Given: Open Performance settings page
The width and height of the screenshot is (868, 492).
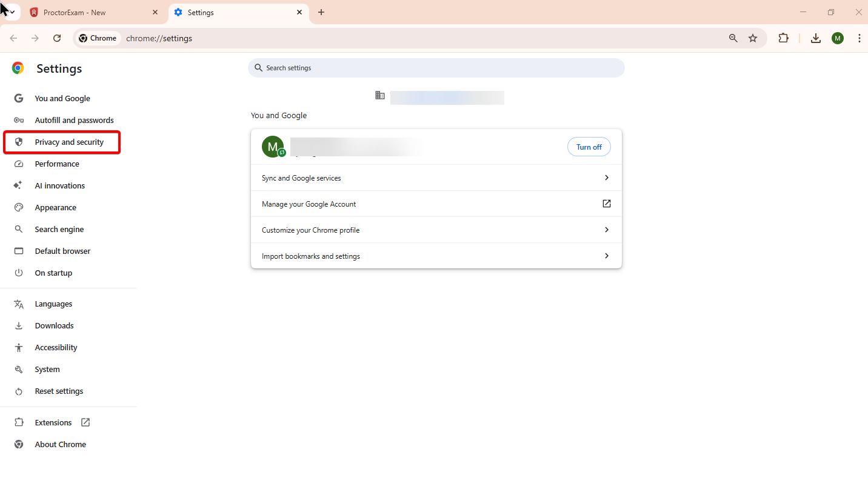Looking at the screenshot, I should [x=57, y=164].
